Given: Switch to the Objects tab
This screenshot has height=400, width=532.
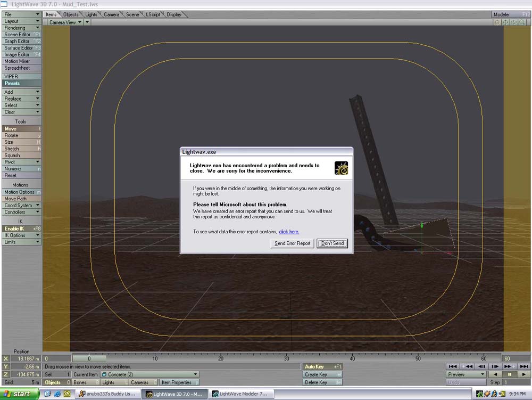Looking at the screenshot, I should tap(71, 14).
